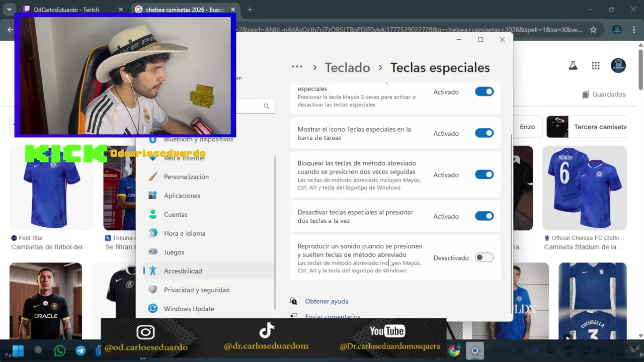Close the chelsea camisetas 2026 tab
The width and height of the screenshot is (644, 362).
click(233, 10)
